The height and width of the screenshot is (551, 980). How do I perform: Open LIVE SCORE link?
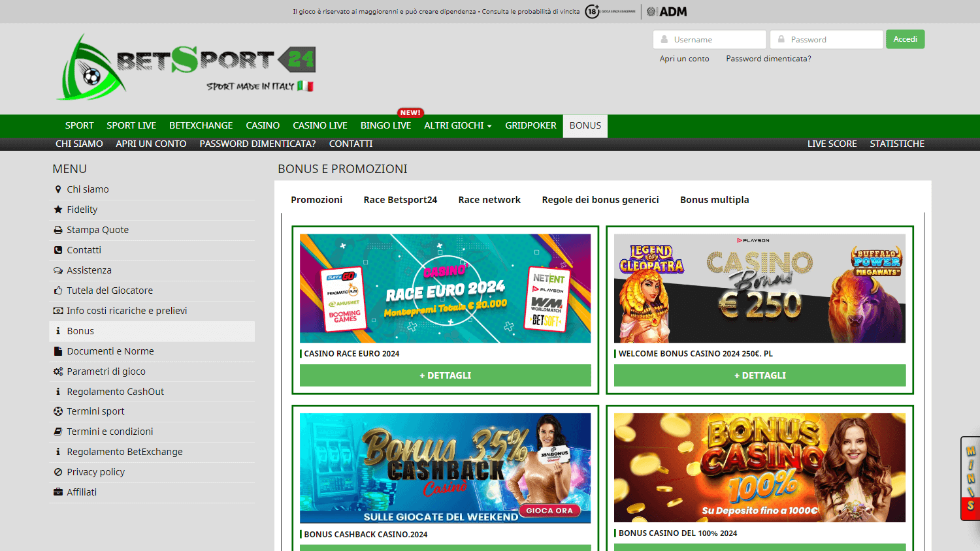click(x=832, y=144)
